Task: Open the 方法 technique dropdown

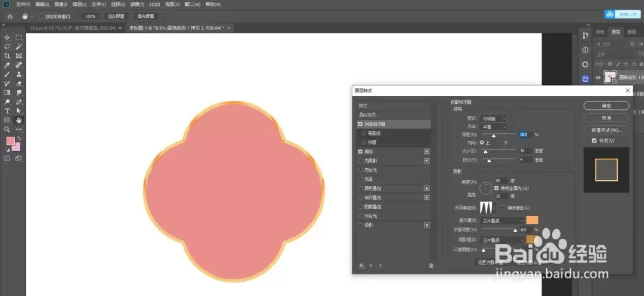Action: point(494,127)
